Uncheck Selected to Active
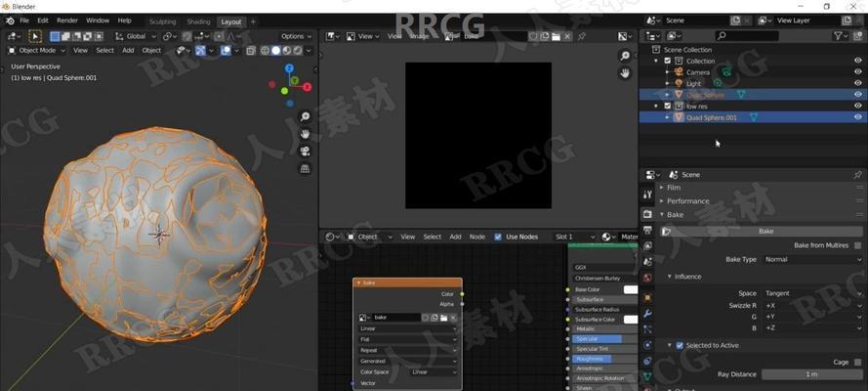Image resolution: width=868 pixels, height=391 pixels. [x=680, y=345]
